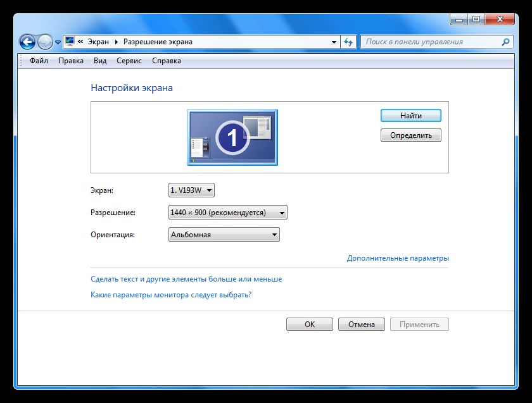Click the Отмена button
Image resolution: width=532 pixels, height=403 pixels.
click(362, 325)
